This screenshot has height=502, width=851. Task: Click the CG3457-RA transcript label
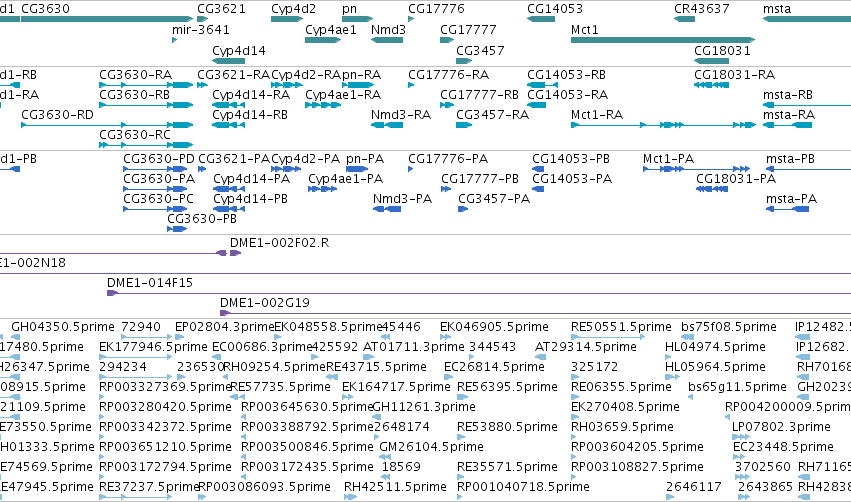point(492,115)
